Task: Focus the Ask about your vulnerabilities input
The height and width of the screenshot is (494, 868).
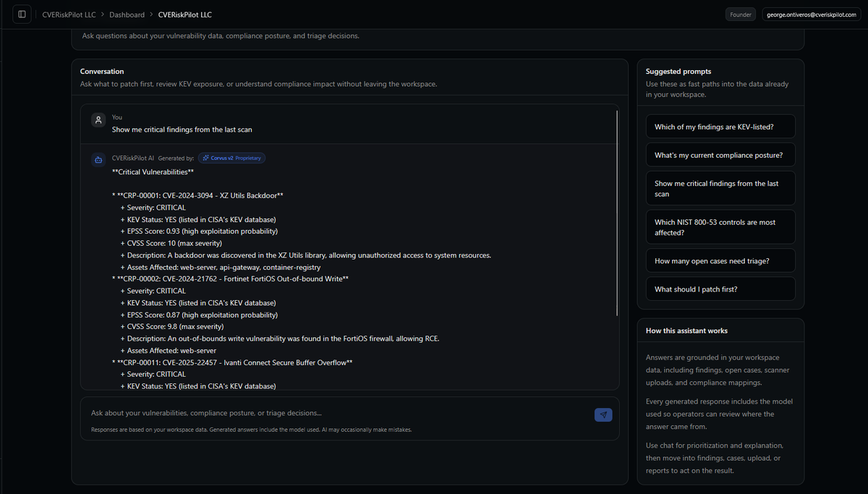Action: click(x=339, y=413)
